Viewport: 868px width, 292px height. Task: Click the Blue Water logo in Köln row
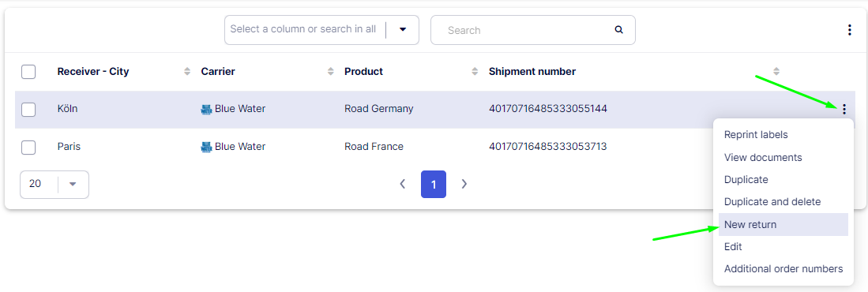click(206, 110)
